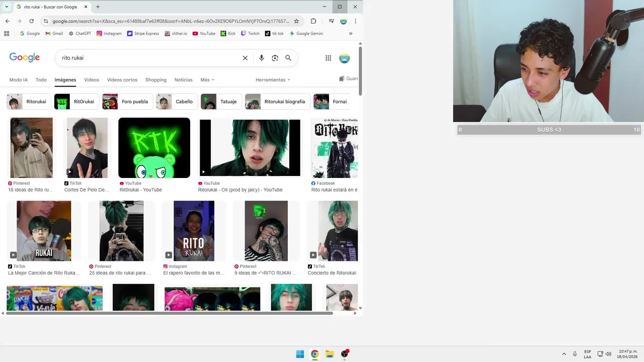Open OBS Studio from the taskbar
The height and width of the screenshot is (362, 644).
pos(345,354)
